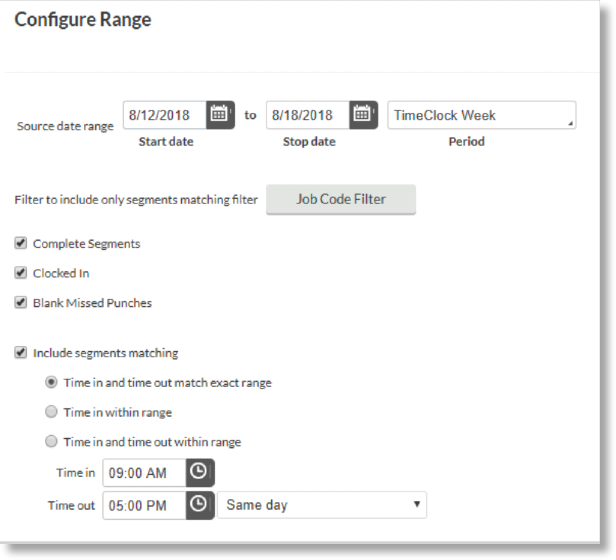
Task: Select Time in and time out match exact range
Action: click(x=51, y=382)
